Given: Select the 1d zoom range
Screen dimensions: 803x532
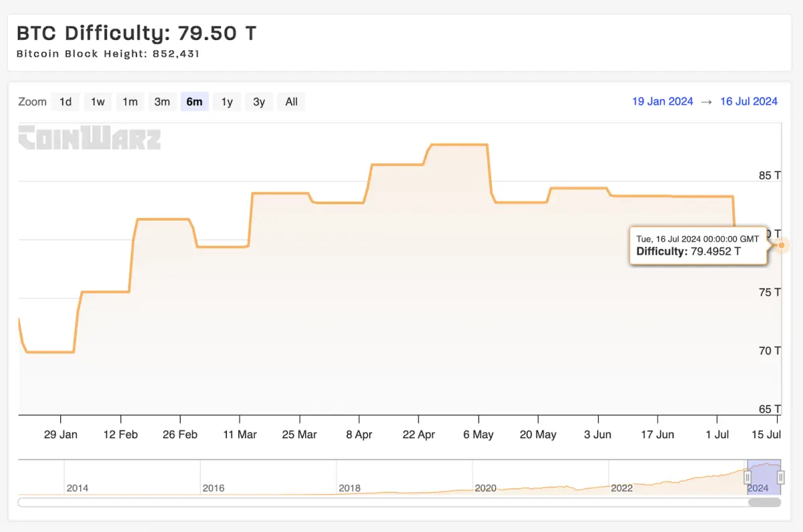Looking at the screenshot, I should pos(66,102).
